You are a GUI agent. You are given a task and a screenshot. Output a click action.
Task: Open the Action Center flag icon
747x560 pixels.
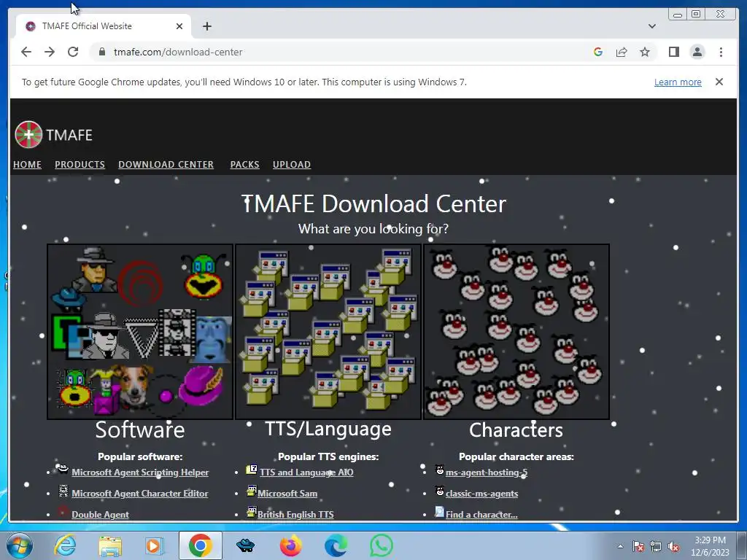click(638, 547)
